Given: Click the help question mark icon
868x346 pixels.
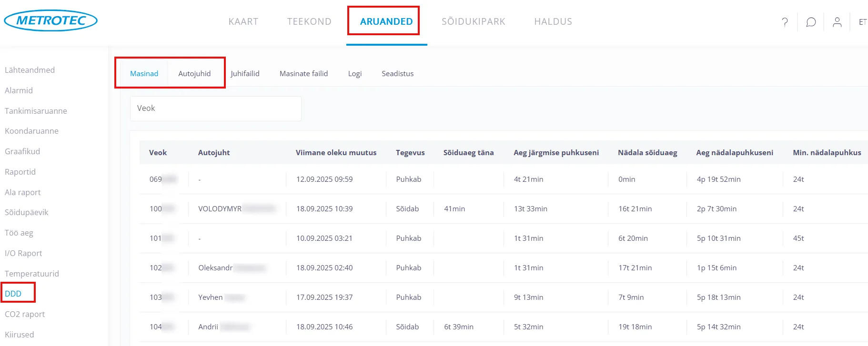Looking at the screenshot, I should pos(785,22).
